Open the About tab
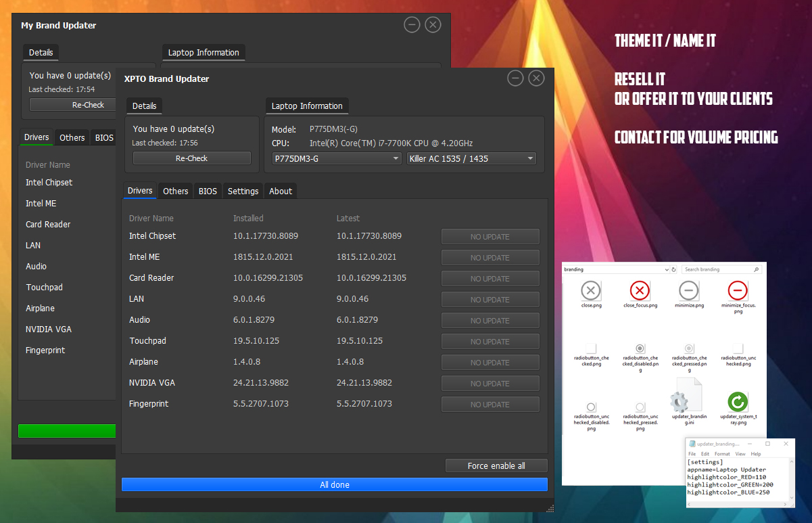812x523 pixels. pos(281,191)
